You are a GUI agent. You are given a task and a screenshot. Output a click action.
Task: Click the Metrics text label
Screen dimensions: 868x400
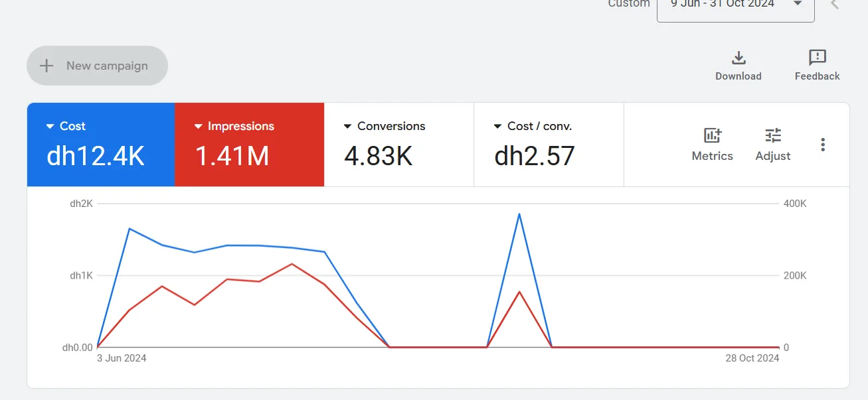[x=713, y=156]
